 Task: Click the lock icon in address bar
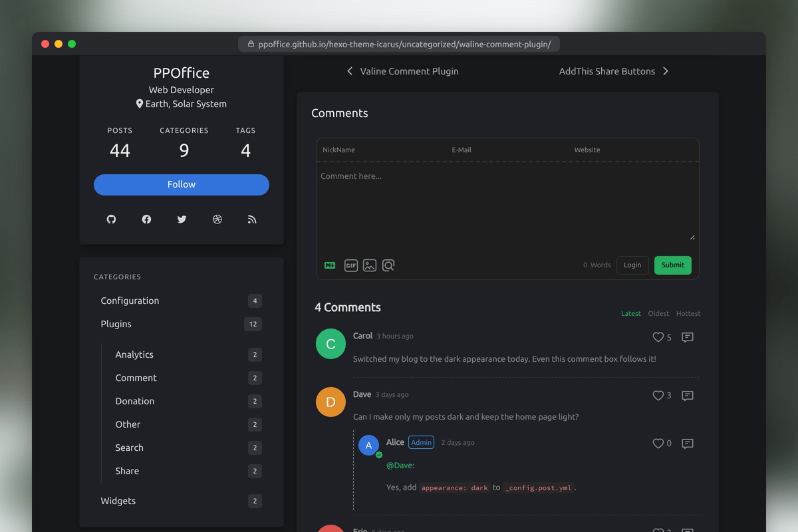coord(251,45)
